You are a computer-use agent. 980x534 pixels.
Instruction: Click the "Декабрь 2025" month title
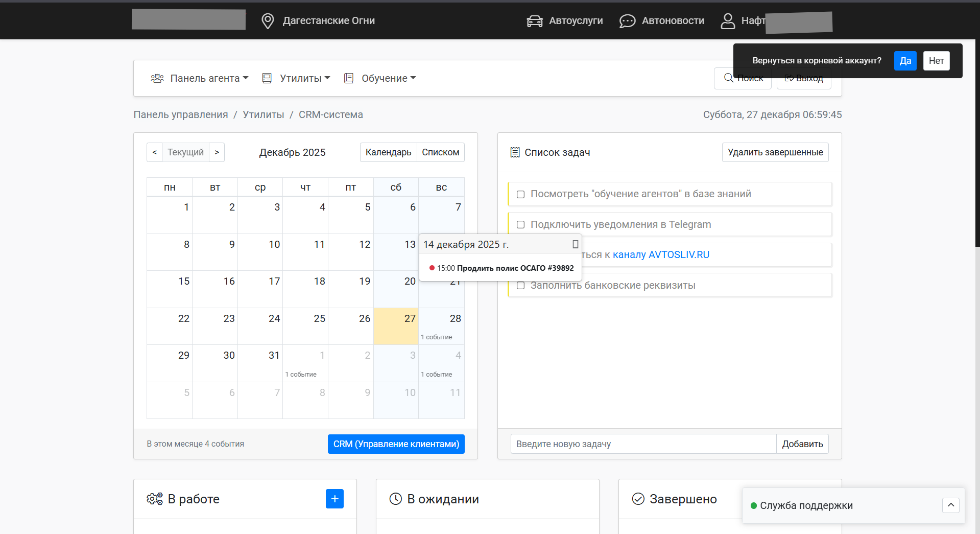click(x=292, y=152)
